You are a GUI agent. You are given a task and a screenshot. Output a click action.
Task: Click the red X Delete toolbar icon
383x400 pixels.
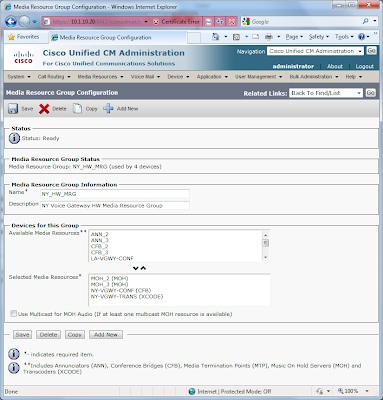pyautogui.click(x=44, y=109)
